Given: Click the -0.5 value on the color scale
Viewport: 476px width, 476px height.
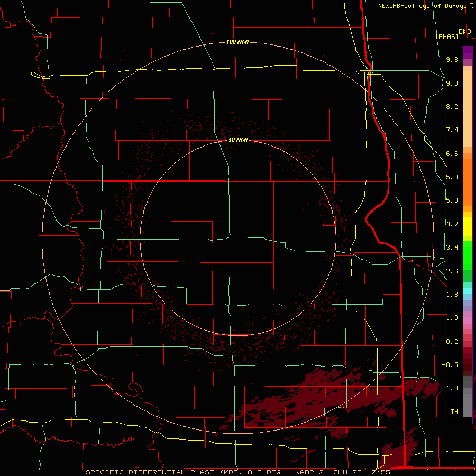Looking at the screenshot, I should click(x=450, y=365).
